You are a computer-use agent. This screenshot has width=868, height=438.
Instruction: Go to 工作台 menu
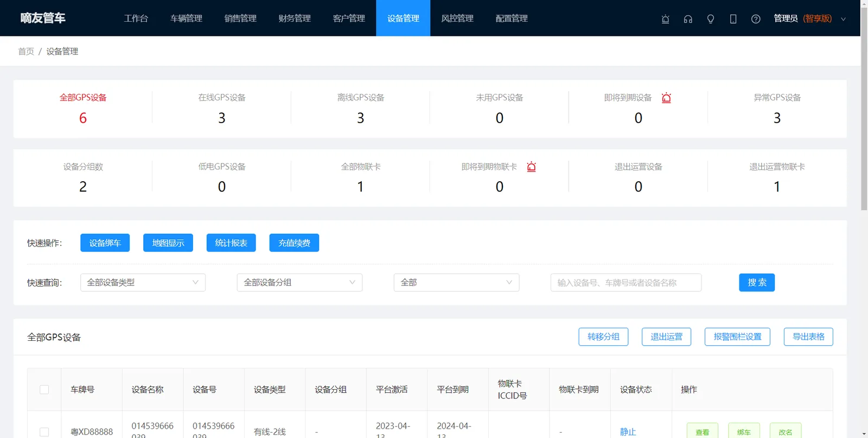coord(136,18)
